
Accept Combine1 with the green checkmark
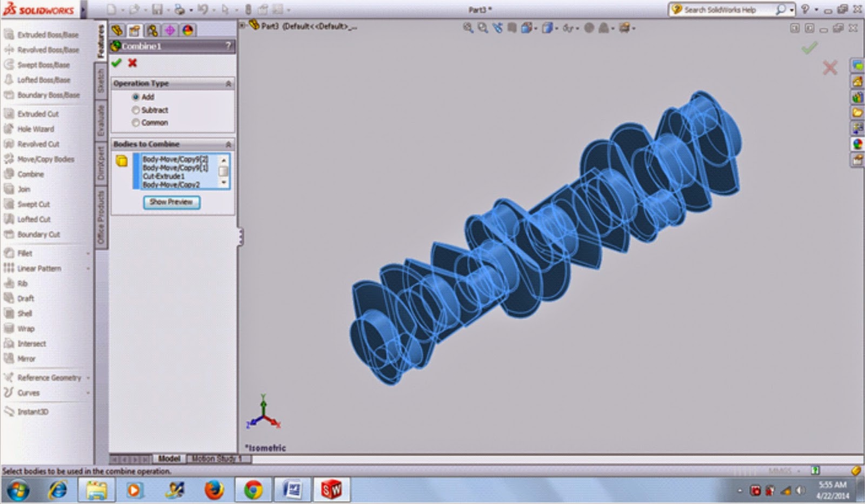[116, 63]
